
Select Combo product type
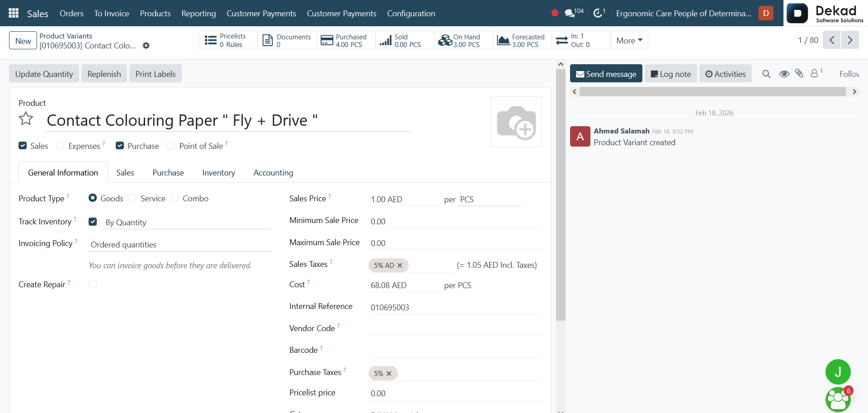(175, 198)
